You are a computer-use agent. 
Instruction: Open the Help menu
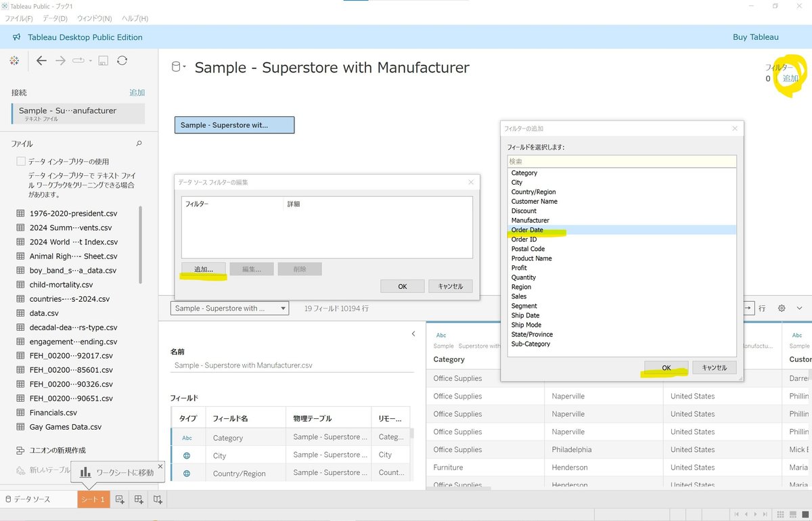tap(135, 18)
